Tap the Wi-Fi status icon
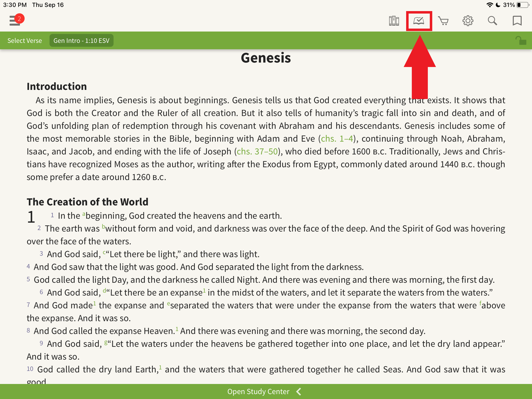532x399 pixels. click(x=490, y=5)
